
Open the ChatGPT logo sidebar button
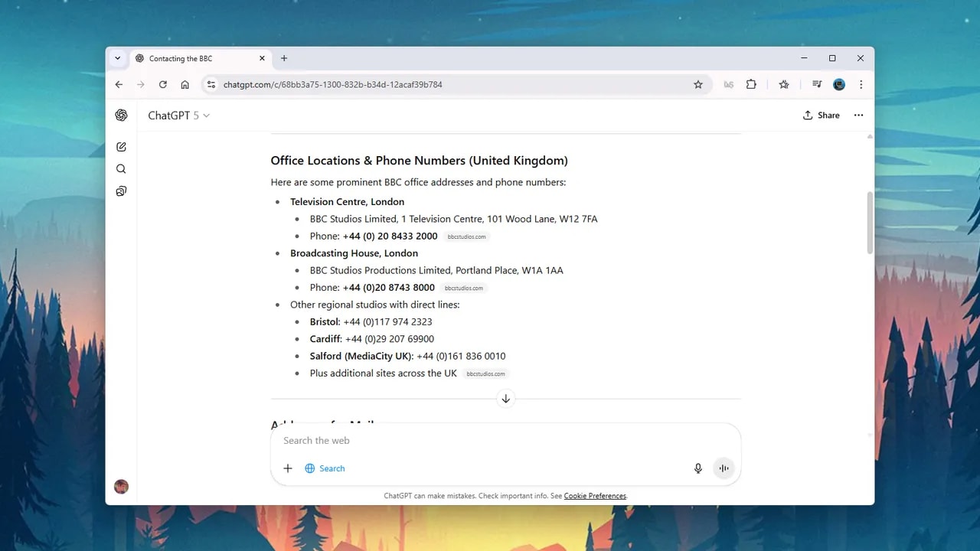pos(121,116)
